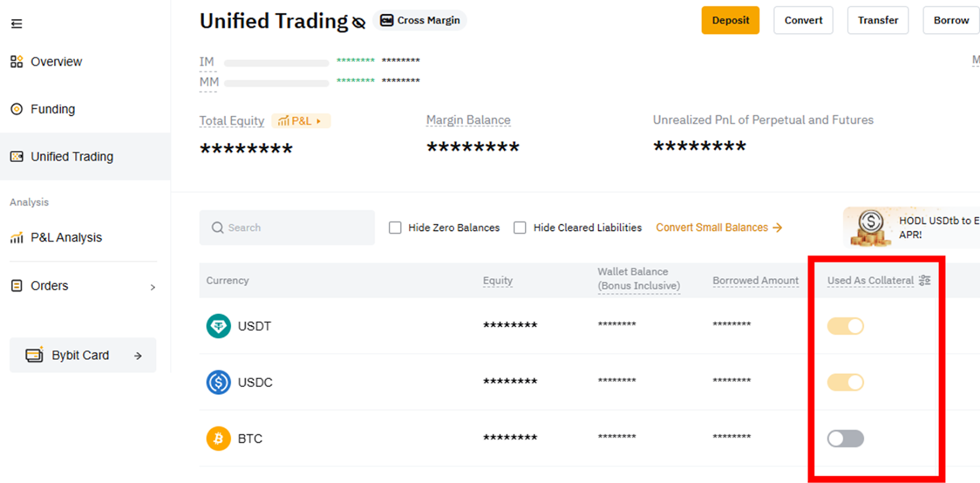Open the Used As Collateral filter icon
Image resolution: width=980 pixels, height=483 pixels.
point(924,280)
